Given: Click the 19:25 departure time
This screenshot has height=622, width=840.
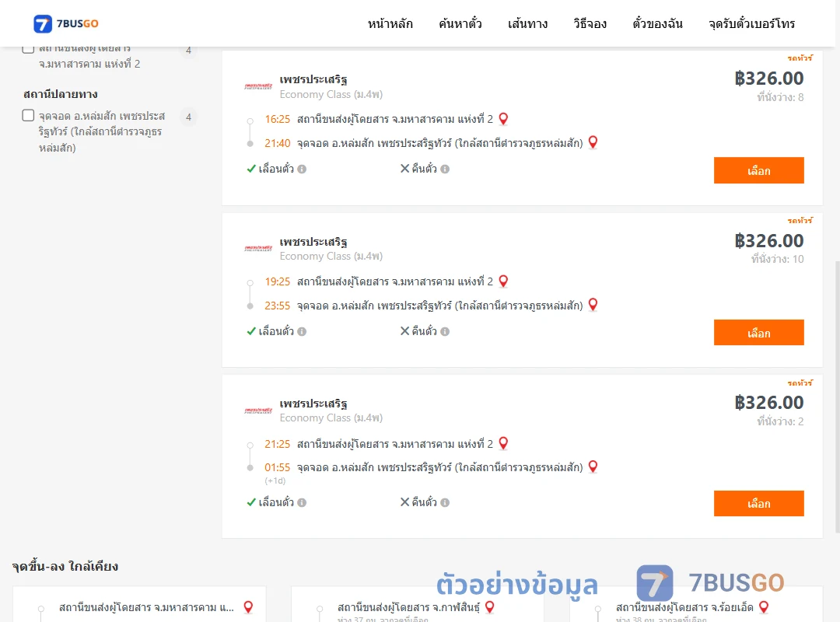Looking at the screenshot, I should click(x=277, y=281).
